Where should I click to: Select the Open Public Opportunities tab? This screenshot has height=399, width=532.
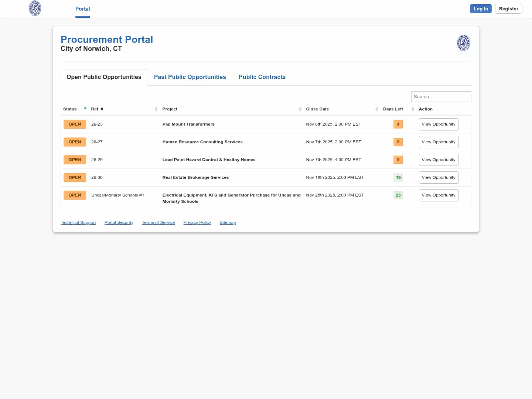tap(104, 77)
